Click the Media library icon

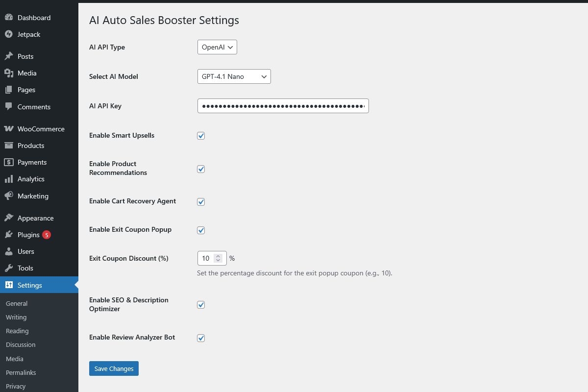tap(9, 73)
